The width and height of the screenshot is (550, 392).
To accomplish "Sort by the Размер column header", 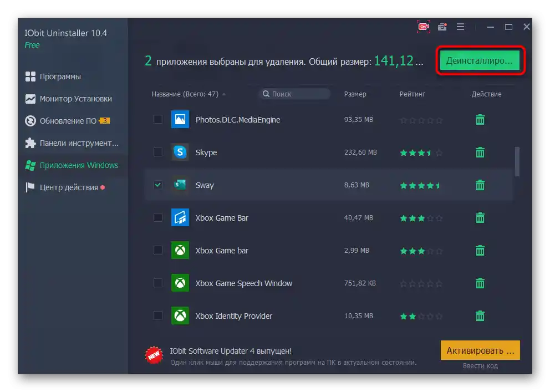I will click(355, 94).
